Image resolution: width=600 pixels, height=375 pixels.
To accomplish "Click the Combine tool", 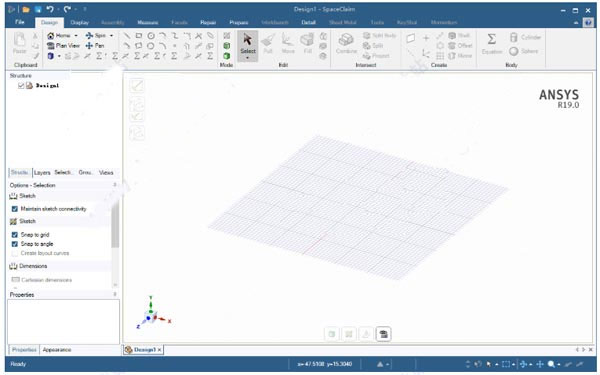I will tap(346, 43).
